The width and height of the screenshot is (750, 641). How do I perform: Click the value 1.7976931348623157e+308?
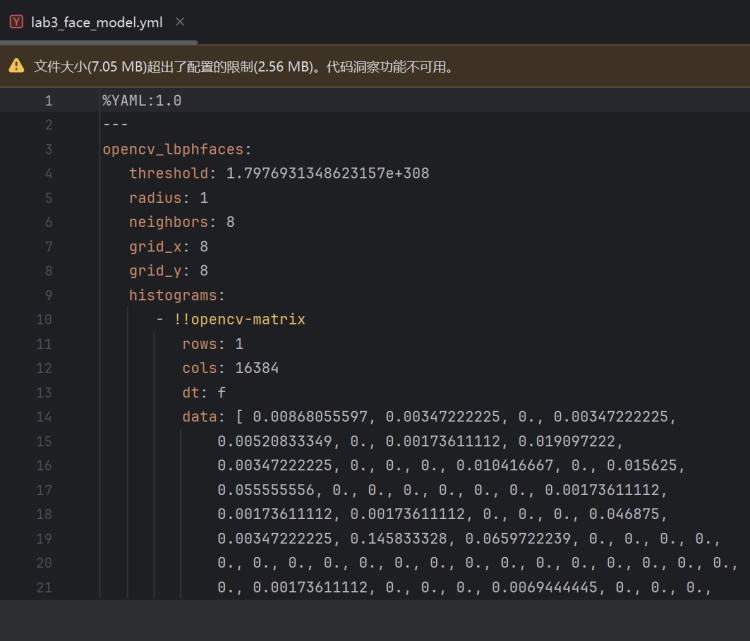pos(328,173)
